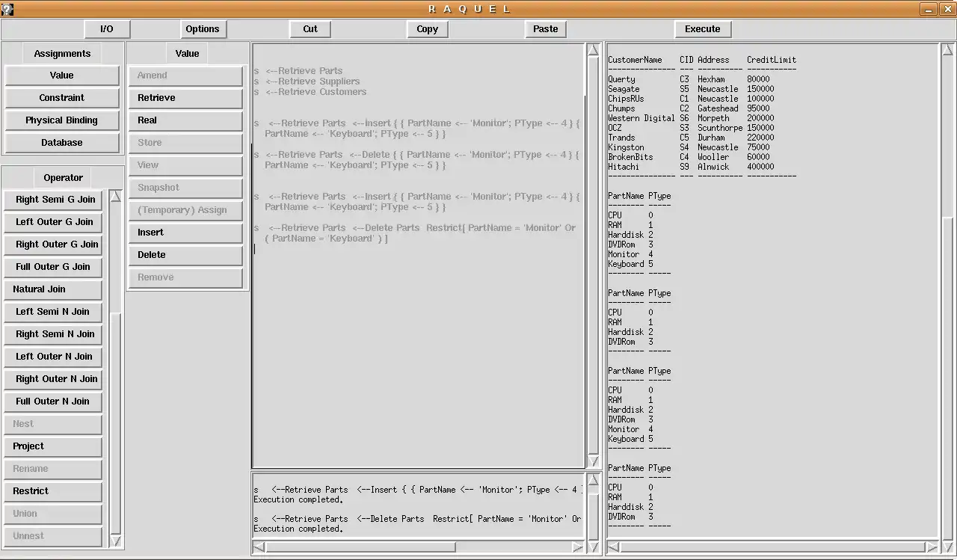Insert the Full Outer G Join operator
Viewport: 957px width, 560px height.
point(54,267)
